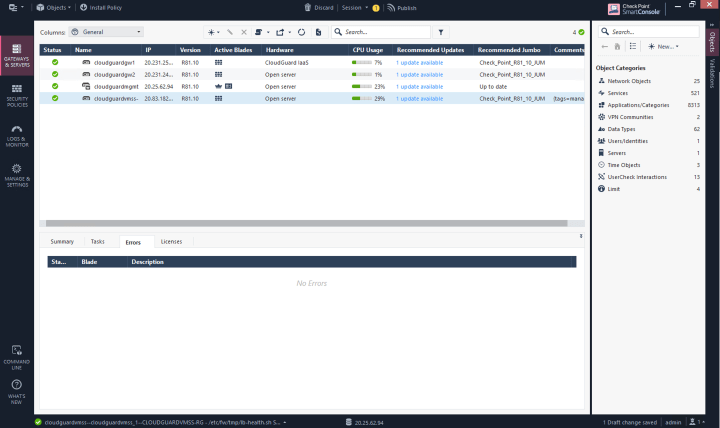Open the Network Objects category
720x428 pixels.
pyautogui.click(x=649, y=81)
